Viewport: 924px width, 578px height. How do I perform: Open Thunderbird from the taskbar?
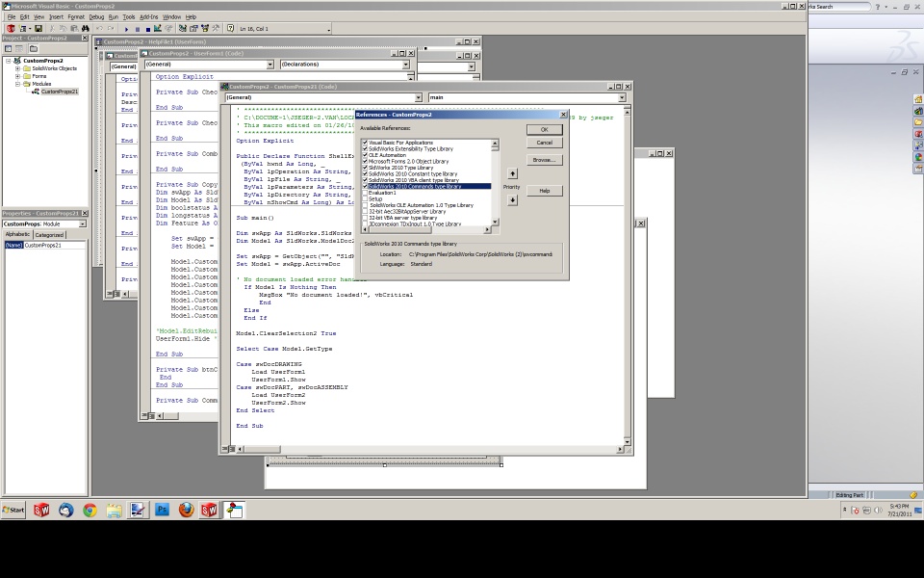(x=65, y=510)
